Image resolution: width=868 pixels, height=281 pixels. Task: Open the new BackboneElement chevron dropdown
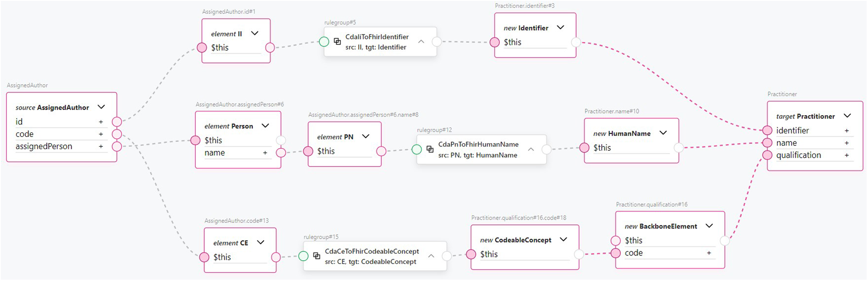709,226
